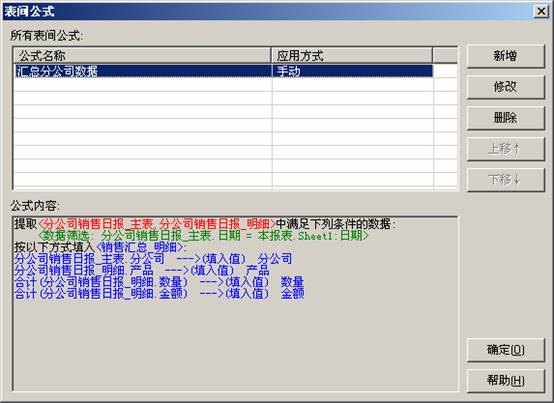The height and width of the screenshot is (403, 554).
Task: Click the 删除 button
Action: tap(506, 118)
